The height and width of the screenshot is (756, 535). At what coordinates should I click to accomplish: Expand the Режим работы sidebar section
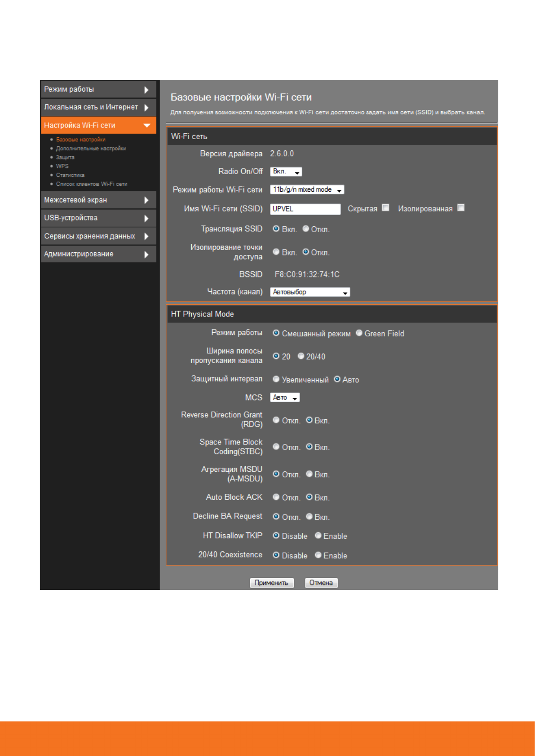pos(98,89)
